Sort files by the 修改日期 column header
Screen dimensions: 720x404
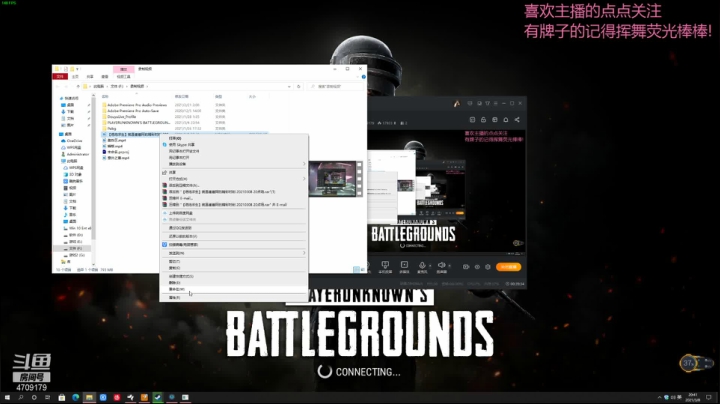tap(182, 97)
